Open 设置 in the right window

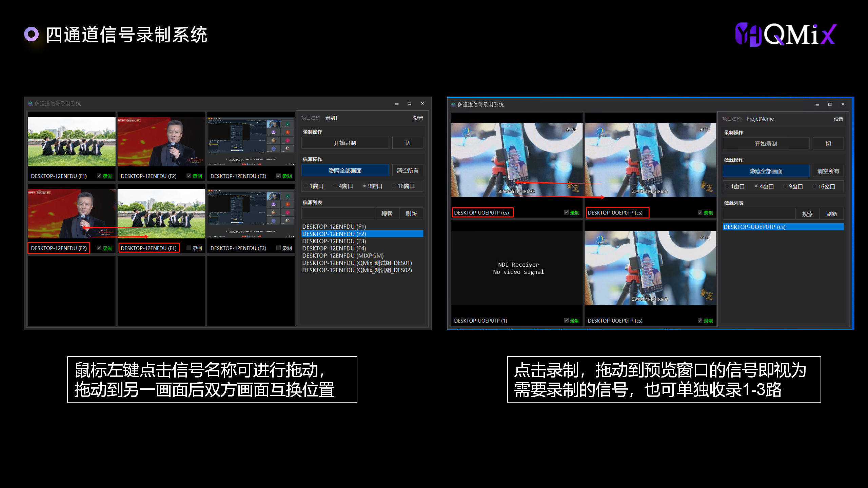838,119
